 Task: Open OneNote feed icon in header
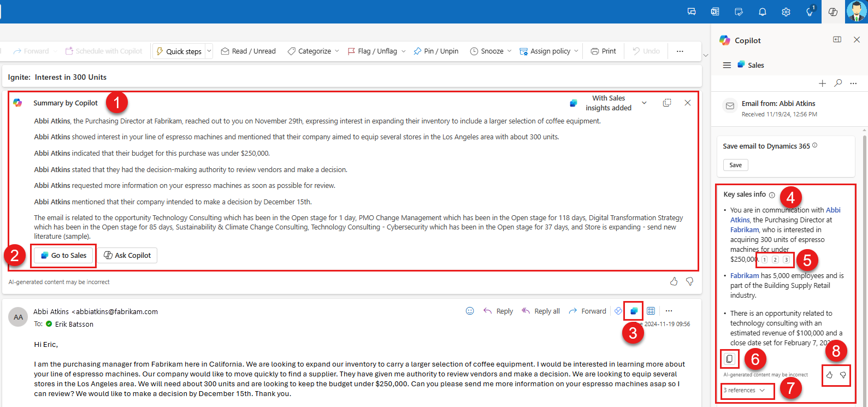pos(715,11)
